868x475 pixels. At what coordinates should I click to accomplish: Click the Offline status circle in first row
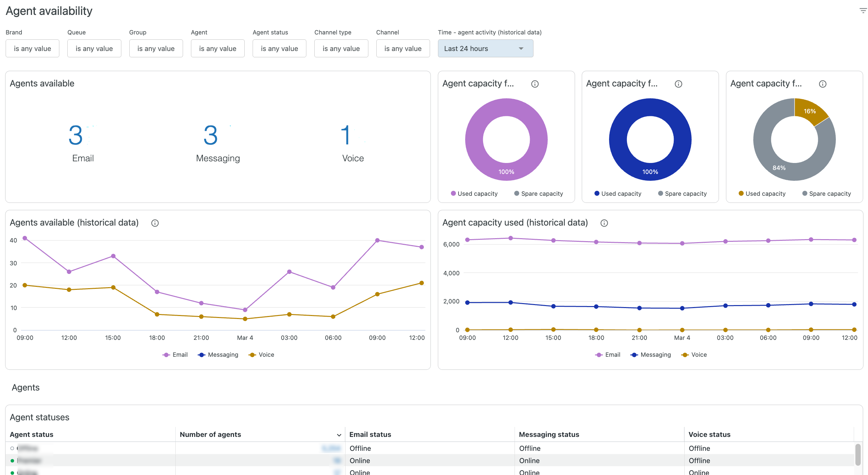(x=13, y=449)
